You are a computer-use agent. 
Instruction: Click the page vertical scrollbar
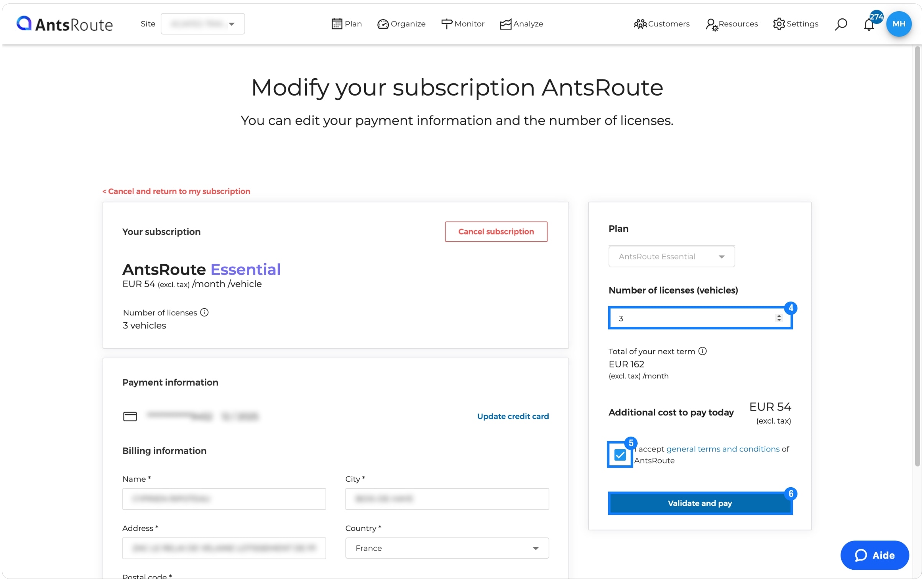(x=917, y=256)
